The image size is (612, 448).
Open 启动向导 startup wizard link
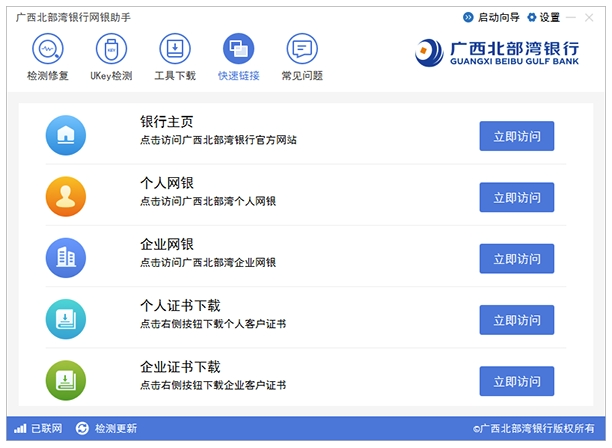pyautogui.click(x=499, y=17)
